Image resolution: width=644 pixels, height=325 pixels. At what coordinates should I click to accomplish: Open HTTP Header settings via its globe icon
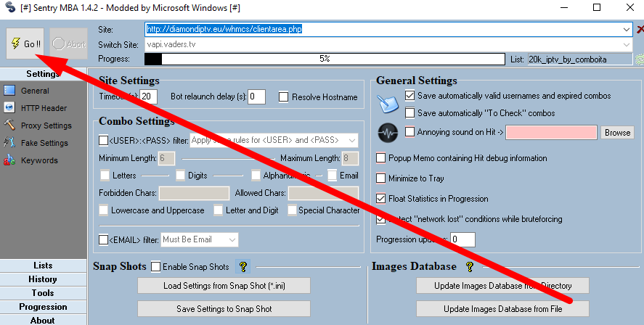(x=9, y=108)
